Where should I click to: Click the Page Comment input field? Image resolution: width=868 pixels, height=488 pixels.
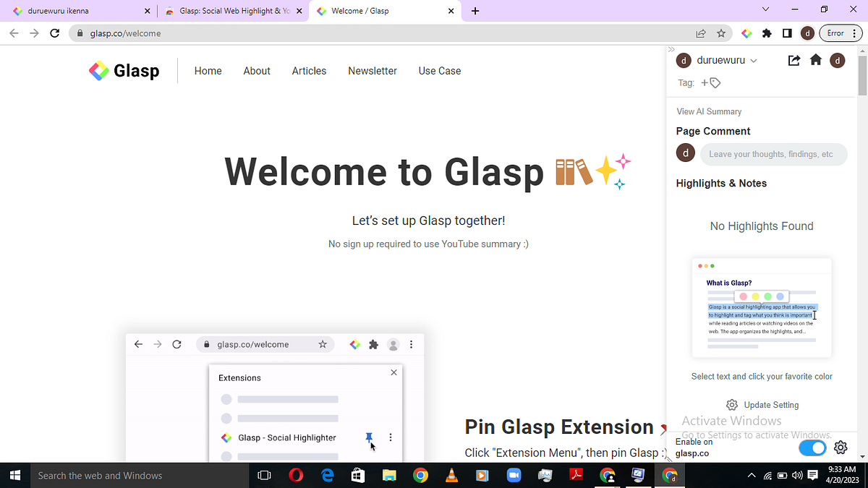773,154
